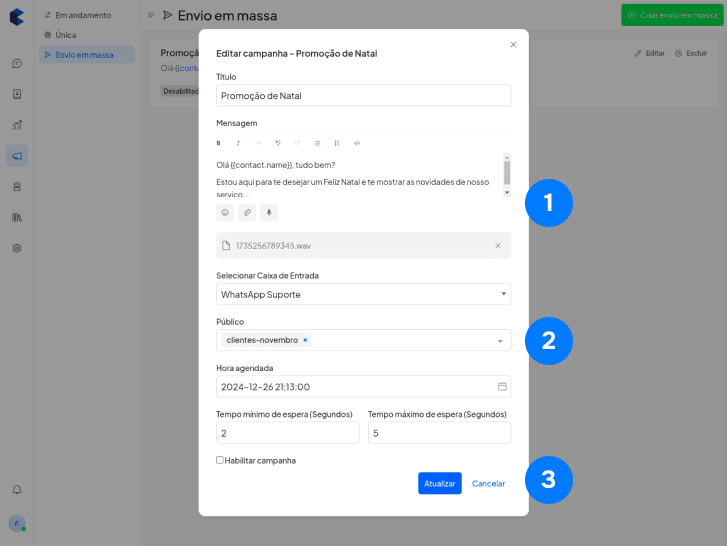Remove the clientes-novembro tag
The image size is (728, 546).
[305, 340]
